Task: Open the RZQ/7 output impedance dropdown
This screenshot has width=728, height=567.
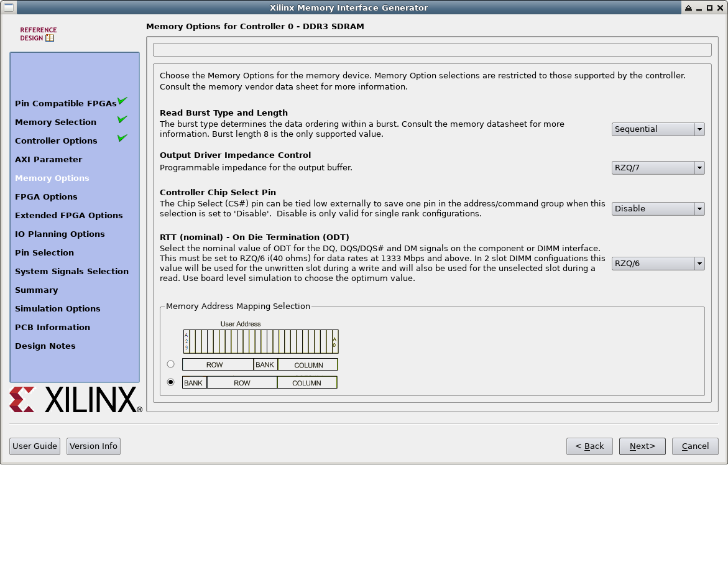Action: click(x=658, y=168)
